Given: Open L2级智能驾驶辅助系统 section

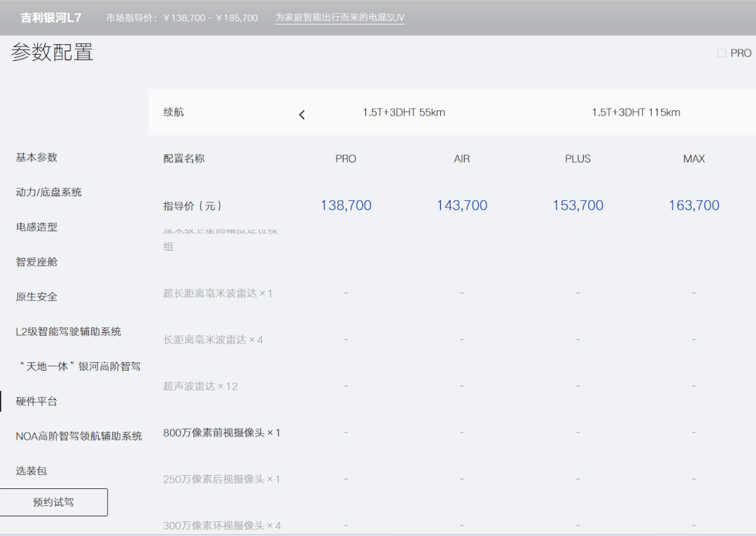Looking at the screenshot, I should (x=69, y=331).
